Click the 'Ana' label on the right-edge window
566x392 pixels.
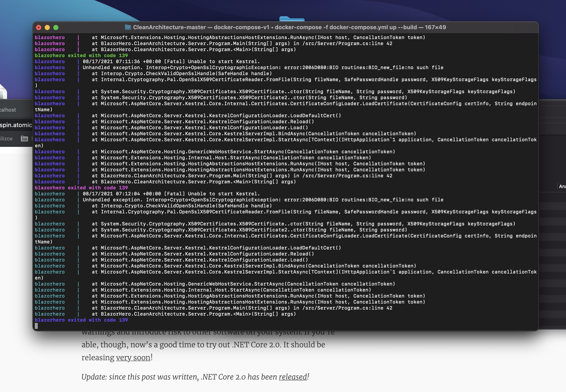(x=562, y=186)
